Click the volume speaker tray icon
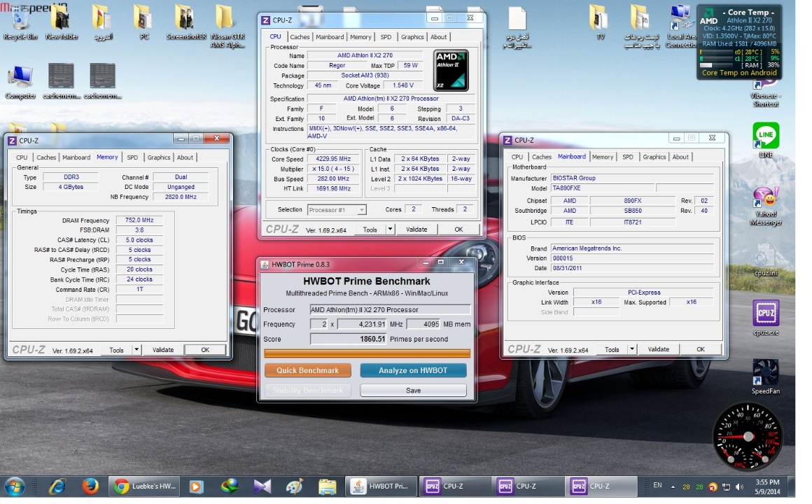Screen dimensions: 812x504 click(739, 486)
